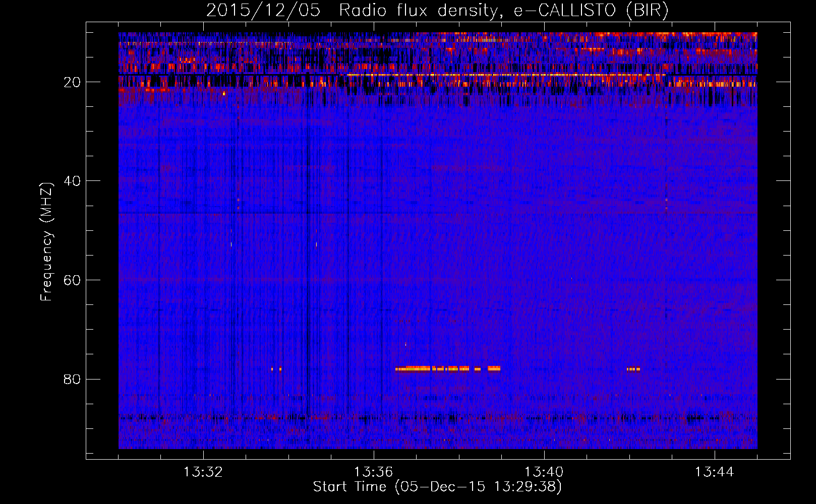Click the long orange burst near 78 MHz

(434, 369)
